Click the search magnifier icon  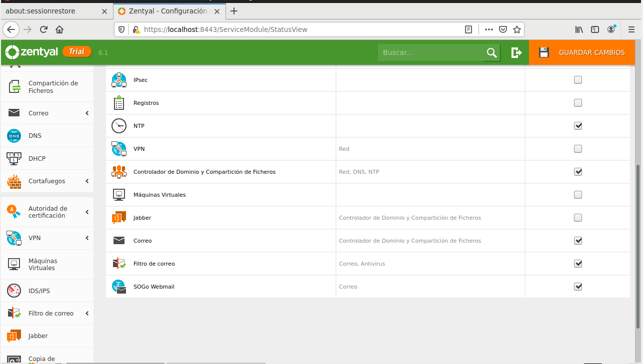pos(491,52)
